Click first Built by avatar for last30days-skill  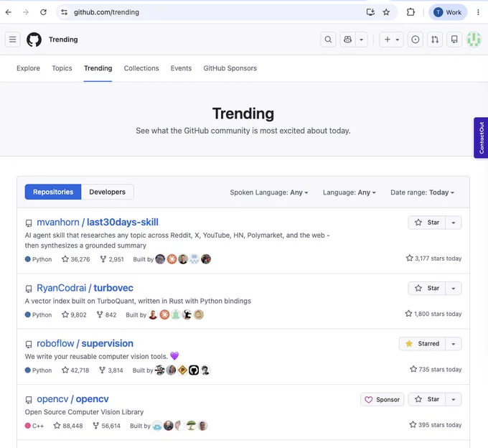pos(160,259)
